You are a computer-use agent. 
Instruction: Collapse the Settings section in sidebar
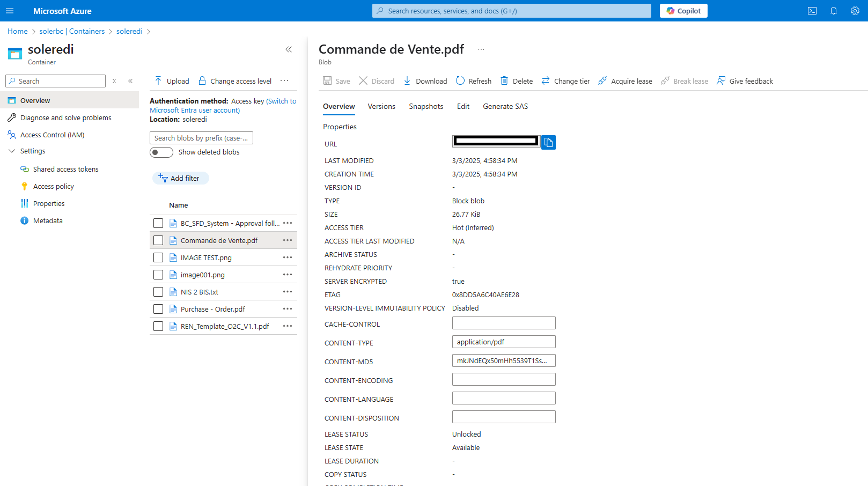(12, 151)
